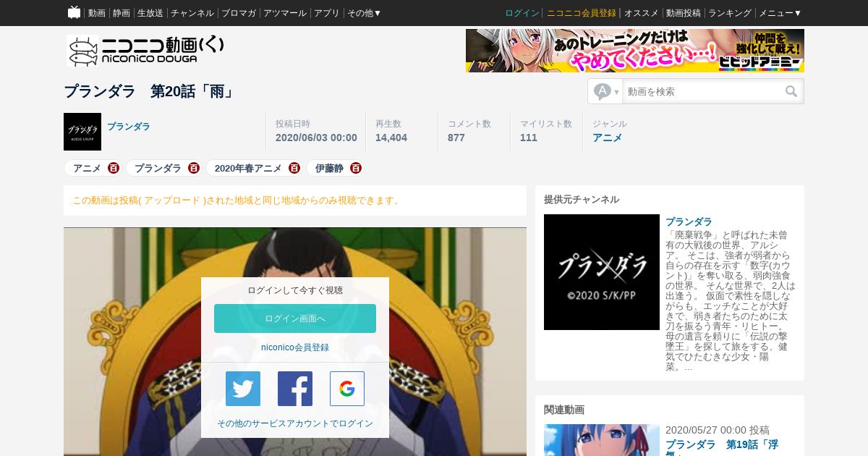This screenshot has width=868, height=456.
Task: Select the 2020年春アニメ tag
Action: (x=248, y=168)
